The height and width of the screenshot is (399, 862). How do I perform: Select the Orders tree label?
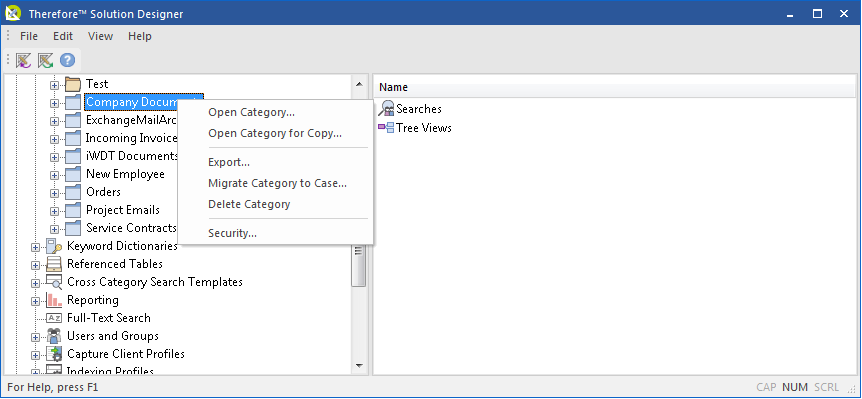coord(103,192)
